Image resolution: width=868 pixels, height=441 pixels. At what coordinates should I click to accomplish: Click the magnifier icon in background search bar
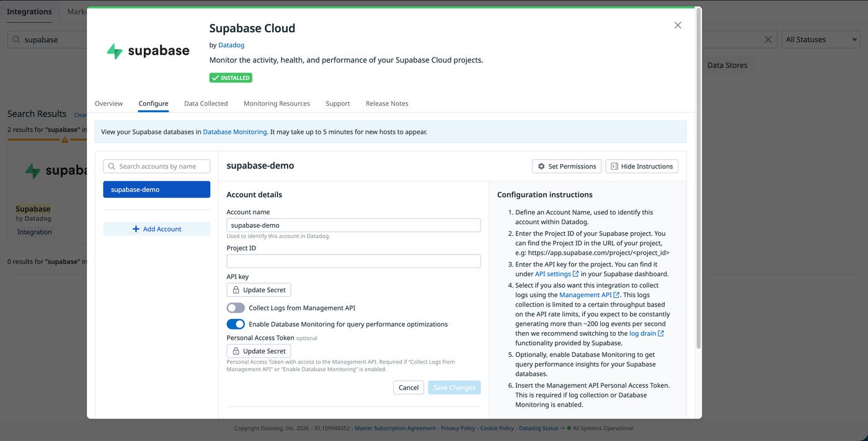click(x=16, y=40)
